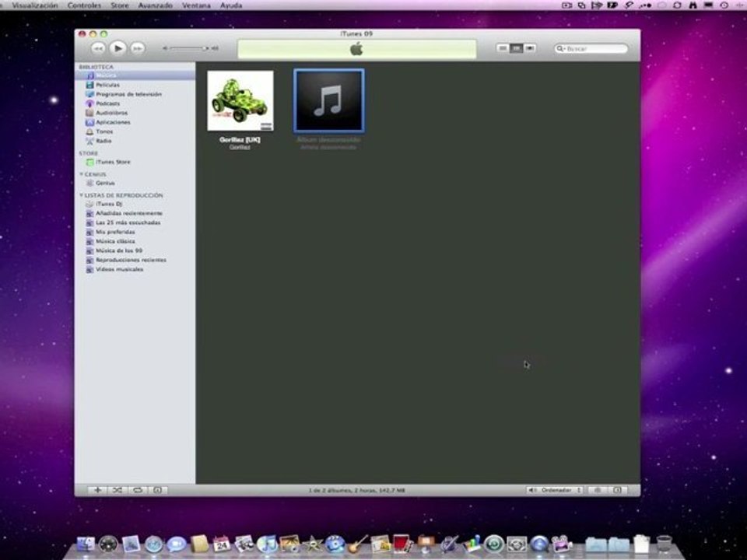Click the add playlist plus button
This screenshot has height=560, width=747.
[x=98, y=490]
